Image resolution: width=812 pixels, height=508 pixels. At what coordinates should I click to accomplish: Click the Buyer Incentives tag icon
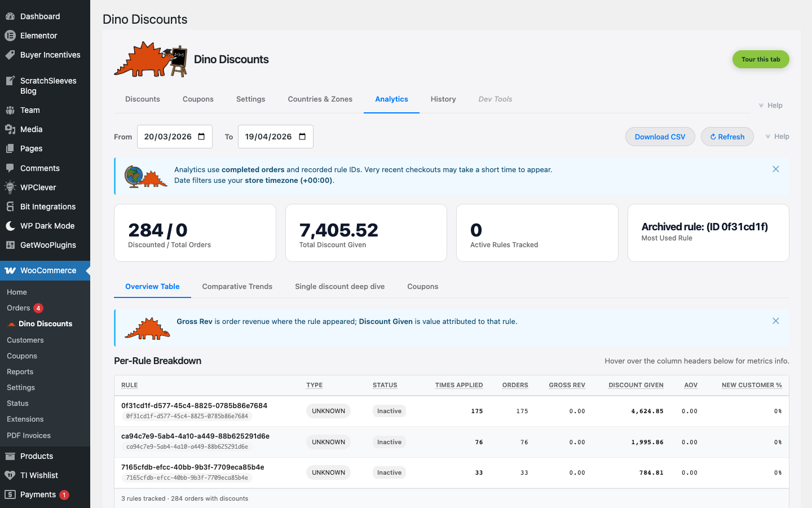click(x=10, y=55)
